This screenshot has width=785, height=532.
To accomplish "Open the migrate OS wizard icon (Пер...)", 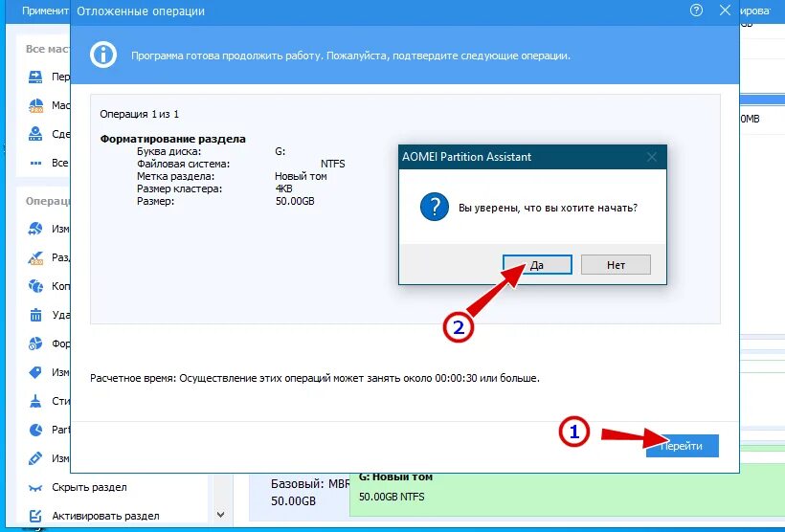I will click(35, 78).
